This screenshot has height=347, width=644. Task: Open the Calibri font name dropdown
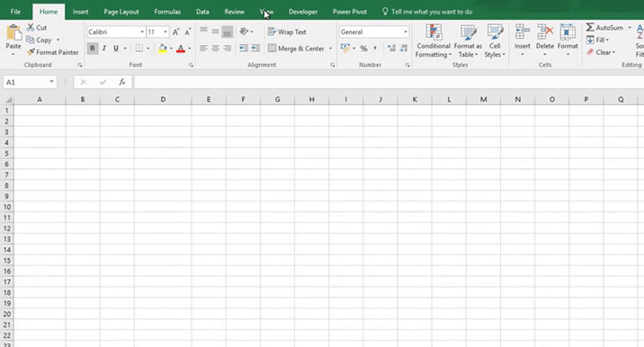point(142,31)
